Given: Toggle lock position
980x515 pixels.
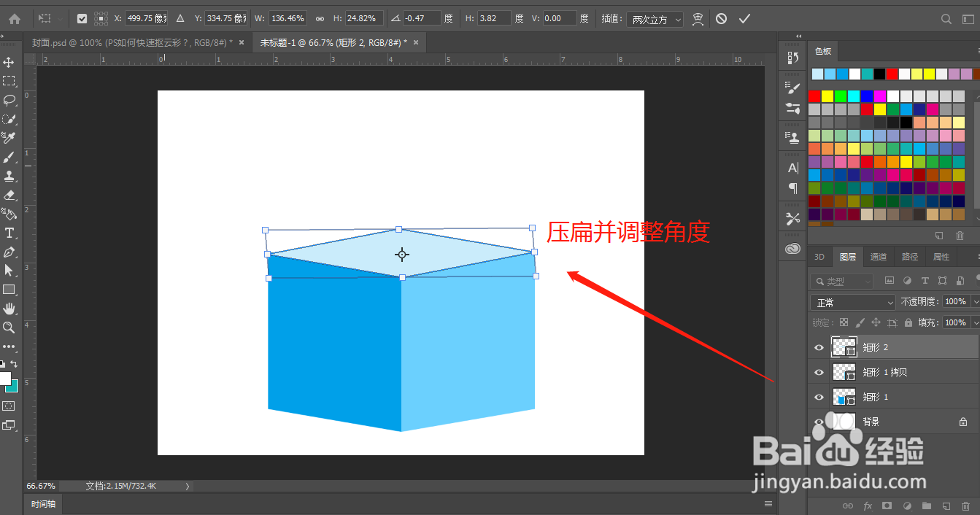Looking at the screenshot, I should (x=876, y=322).
